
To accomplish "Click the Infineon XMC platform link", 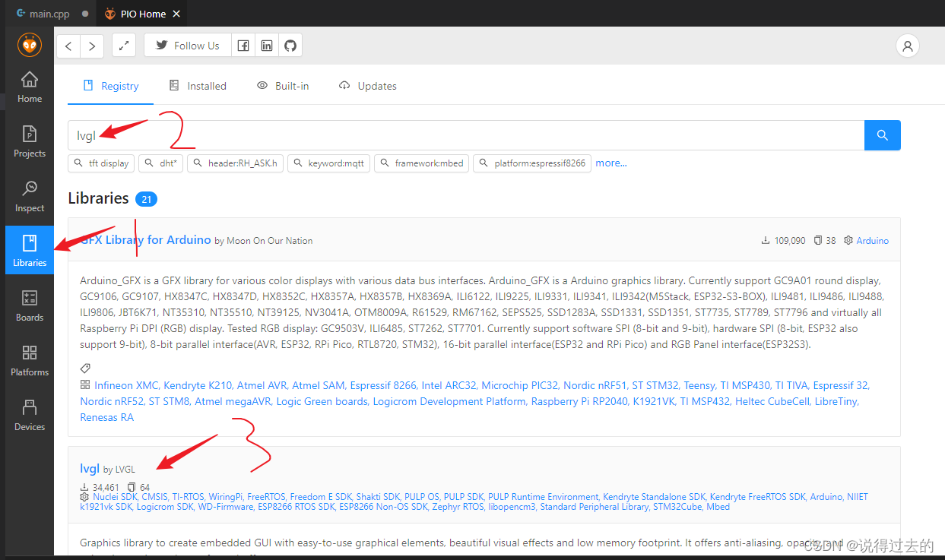I will click(x=126, y=385).
